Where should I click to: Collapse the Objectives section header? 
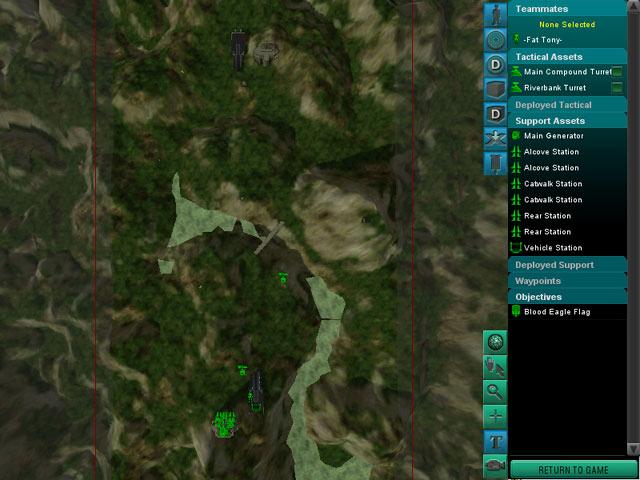[x=567, y=297]
